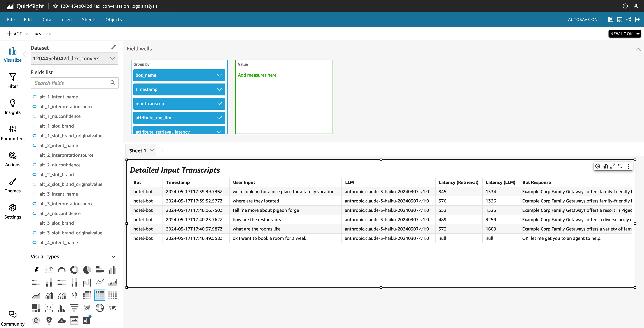This screenshot has height=328, width=644.
Task: Open the Filter panel icon
Action: point(13,80)
